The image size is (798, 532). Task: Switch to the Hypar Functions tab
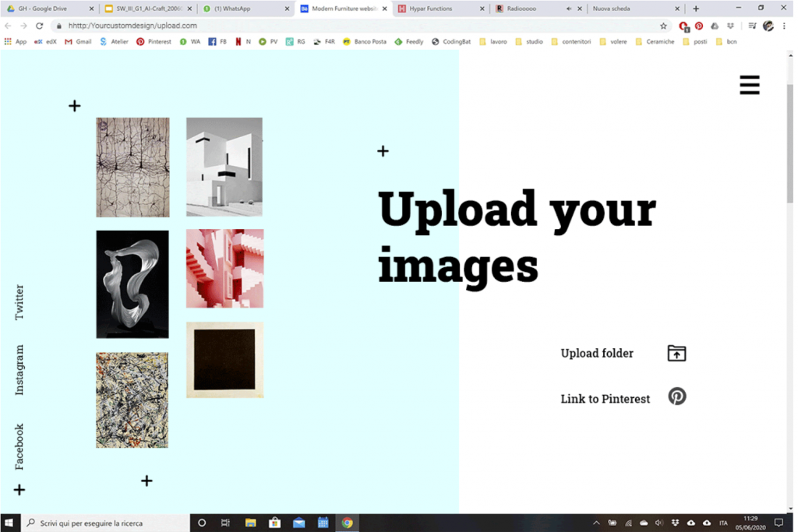pyautogui.click(x=436, y=9)
